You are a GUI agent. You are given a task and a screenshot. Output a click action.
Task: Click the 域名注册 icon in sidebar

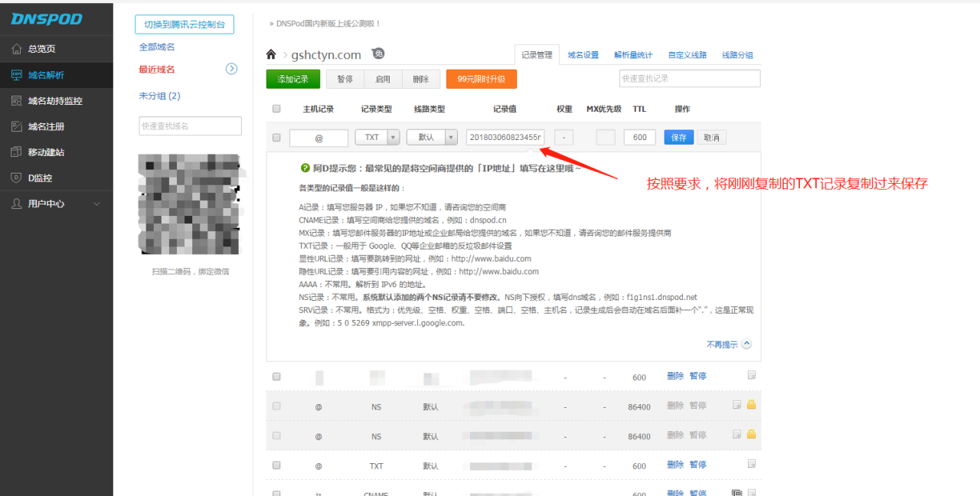16,126
